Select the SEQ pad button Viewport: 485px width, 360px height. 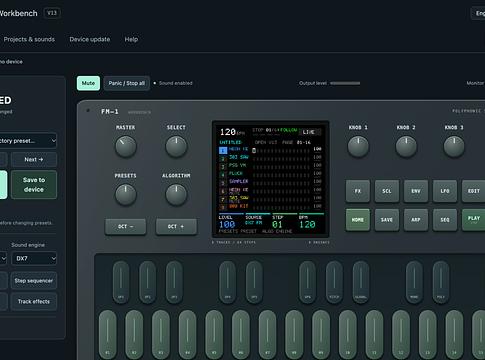click(x=445, y=220)
